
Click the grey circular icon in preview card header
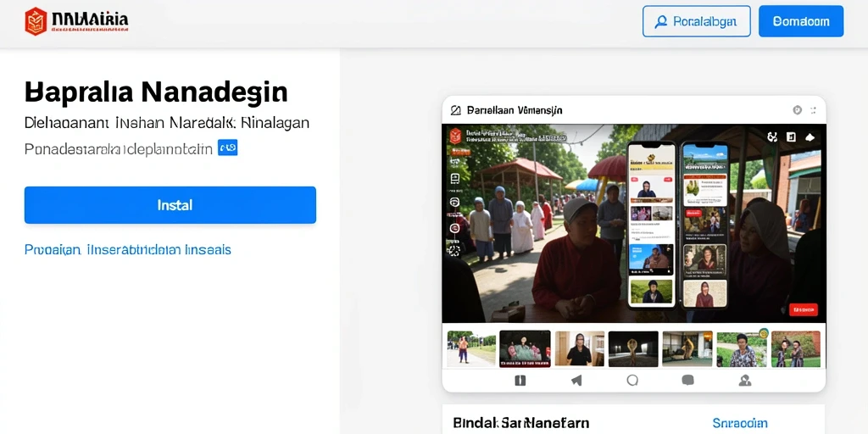pos(797,110)
